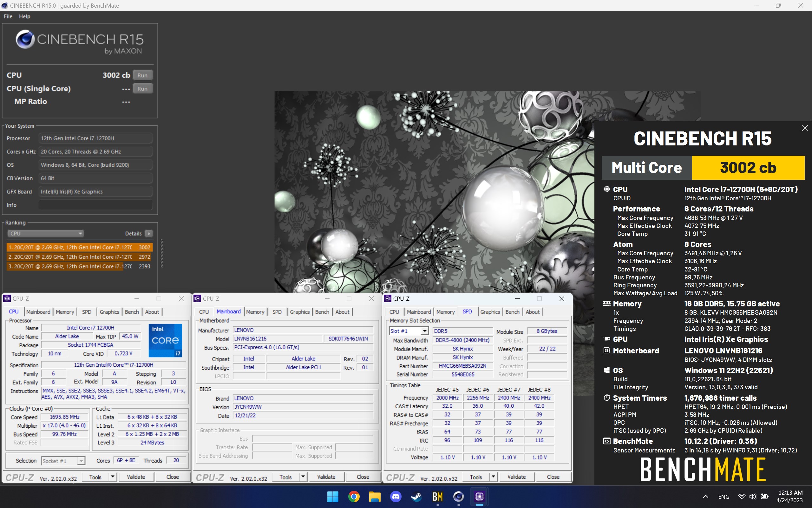
Task: Switch to CPU-Z taskbar icon
Action: click(x=480, y=496)
